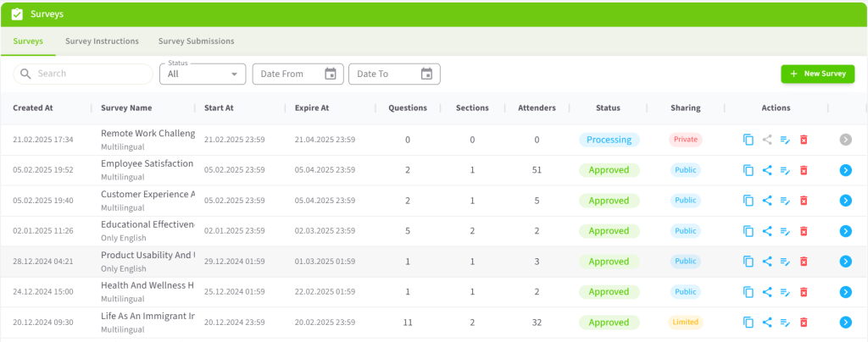
Task: Delete the Educational Effectiveness survey
Action: (804, 231)
